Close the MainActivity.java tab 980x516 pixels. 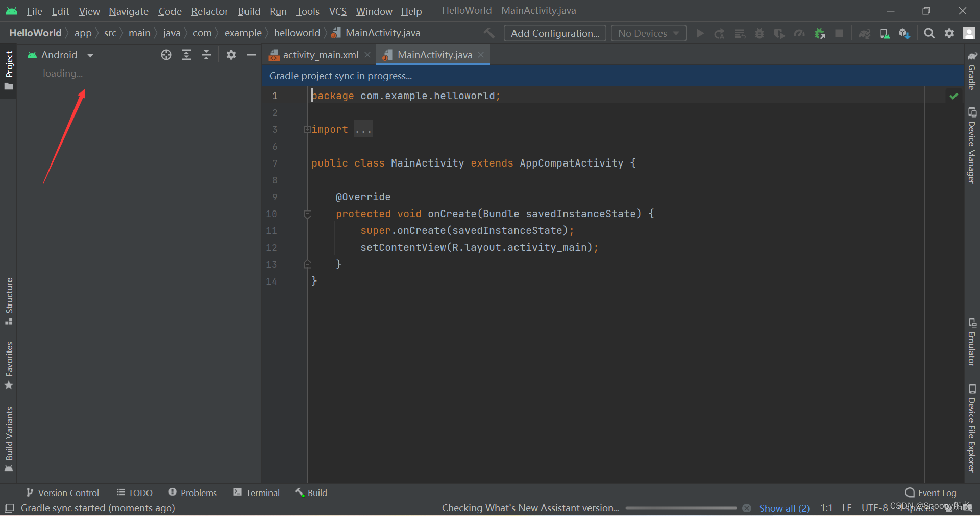pyautogui.click(x=481, y=55)
